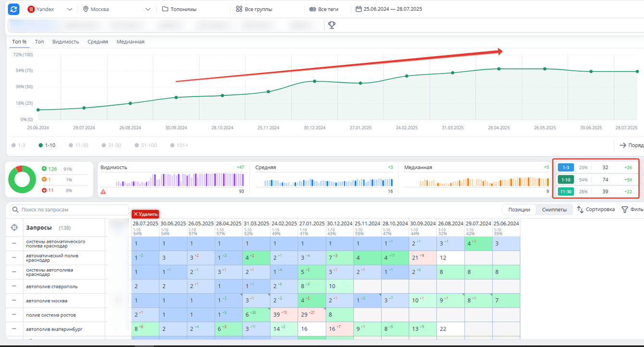
Task: Click the calendar date range icon
Action: [x=359, y=9]
